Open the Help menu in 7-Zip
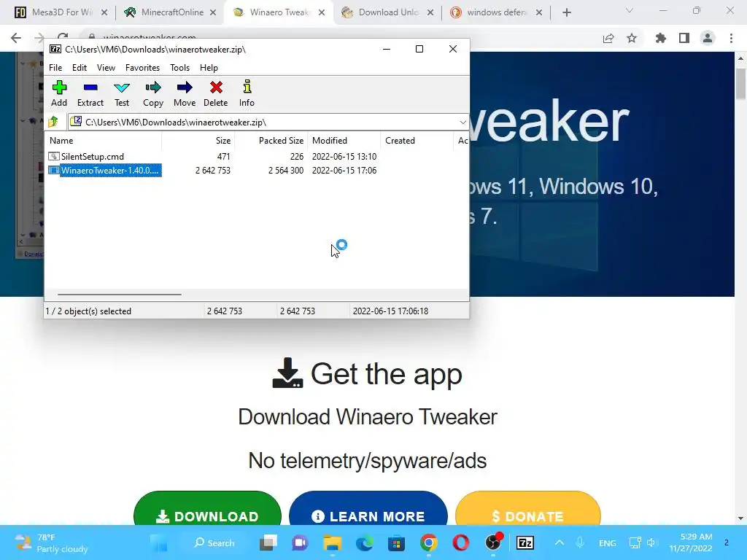 pos(209,68)
